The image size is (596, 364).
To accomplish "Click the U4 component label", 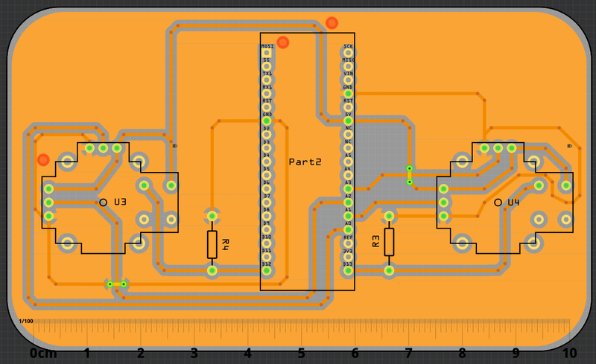I will click(x=513, y=202).
